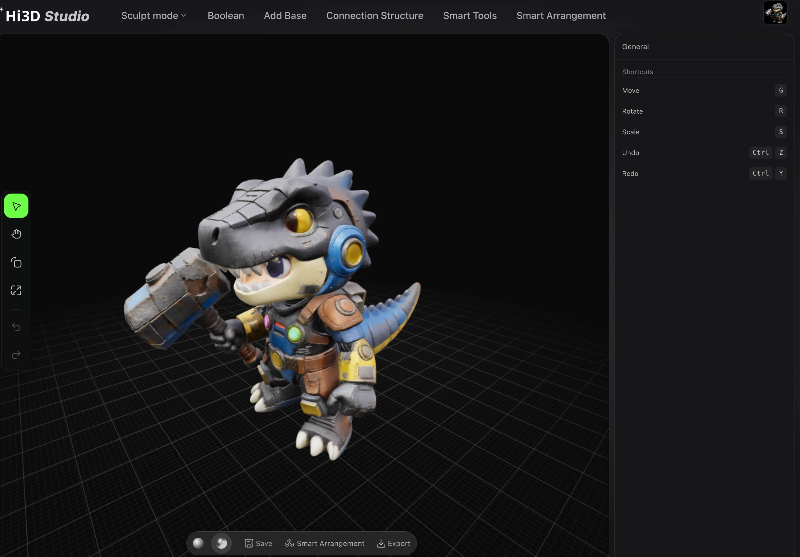Open the Add Base menu
This screenshot has height=557, width=800.
(285, 16)
